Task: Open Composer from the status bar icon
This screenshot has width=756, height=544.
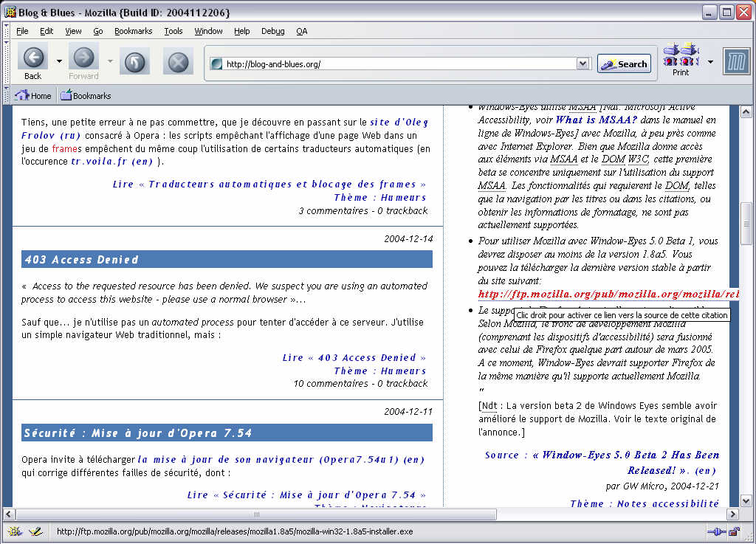Action: pos(35,531)
